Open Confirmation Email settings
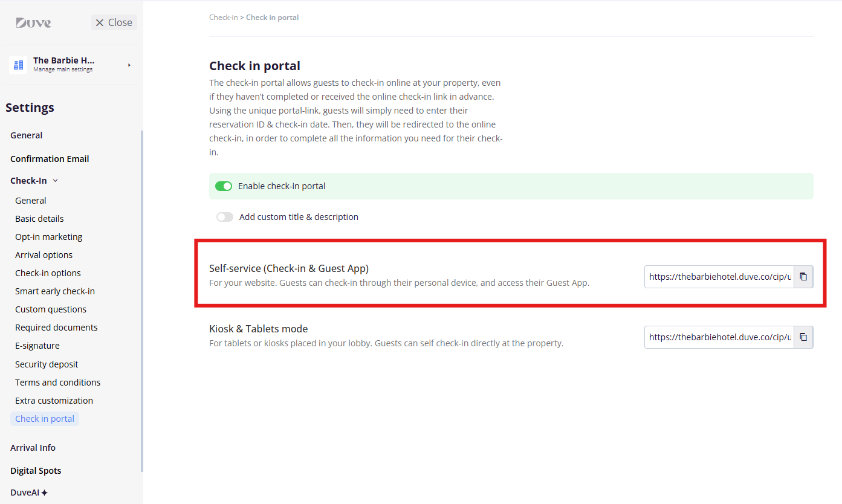The image size is (842, 504). [x=50, y=159]
